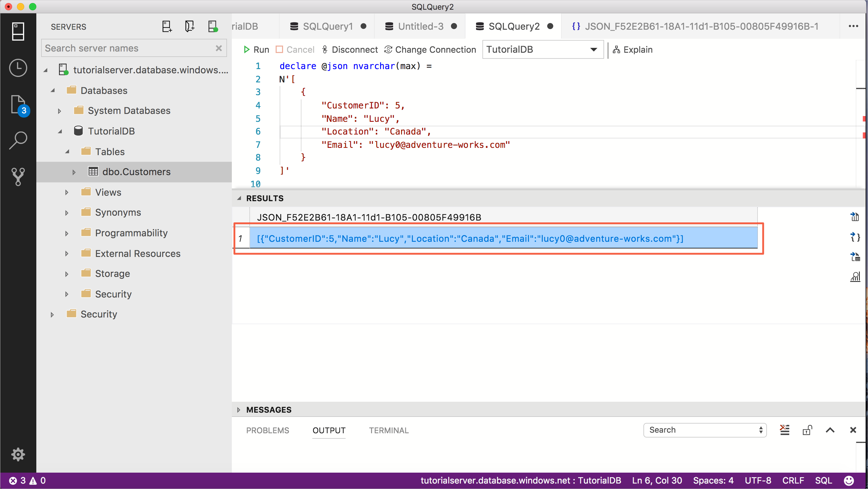The width and height of the screenshot is (868, 489).
Task: Click the SQLQuery1 tab
Action: [x=328, y=26]
